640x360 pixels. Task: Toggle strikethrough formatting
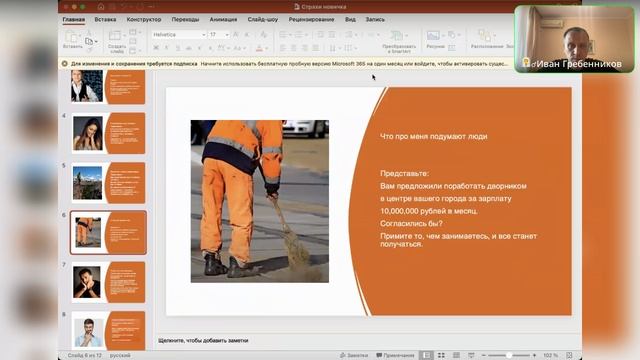pyautogui.click(x=189, y=48)
